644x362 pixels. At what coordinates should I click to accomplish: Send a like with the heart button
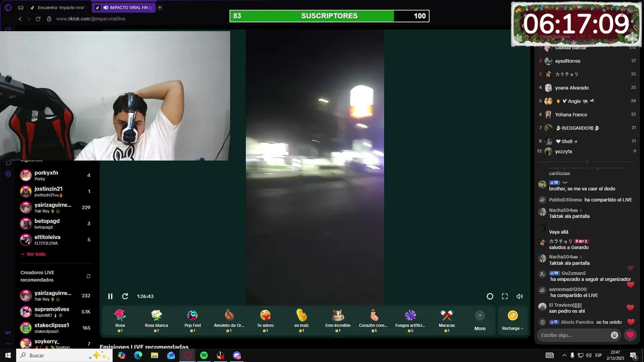630,335
